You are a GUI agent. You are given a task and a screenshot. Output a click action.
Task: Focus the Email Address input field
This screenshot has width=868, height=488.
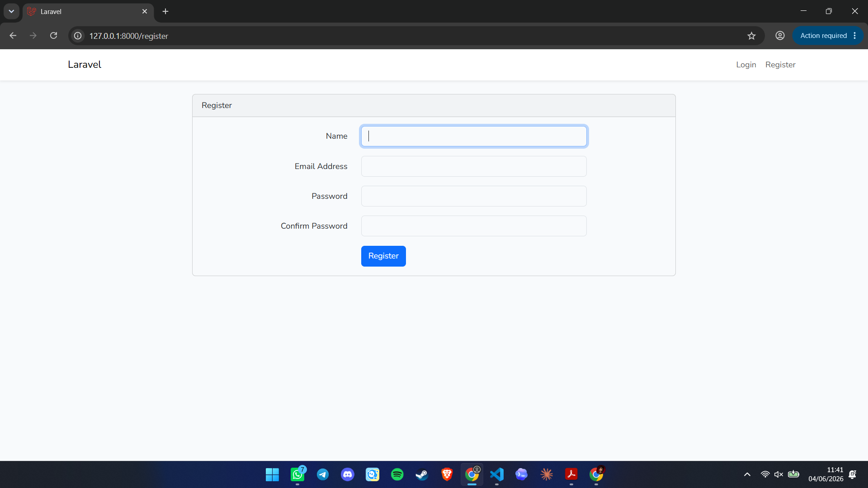click(474, 166)
